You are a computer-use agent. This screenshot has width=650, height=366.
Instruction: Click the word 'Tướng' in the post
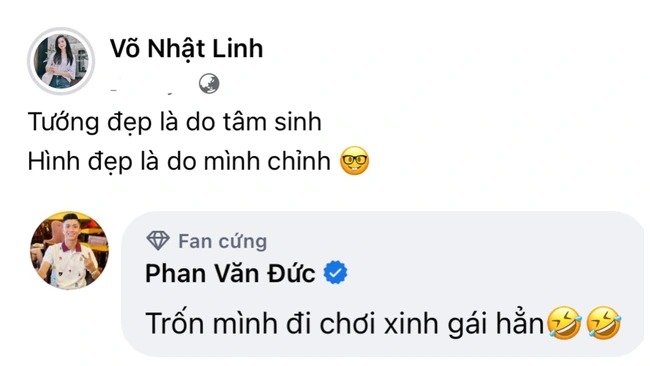[63, 123]
